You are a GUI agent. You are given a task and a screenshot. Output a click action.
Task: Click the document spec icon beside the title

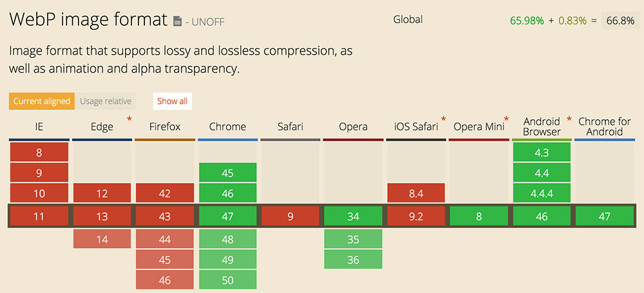click(178, 21)
